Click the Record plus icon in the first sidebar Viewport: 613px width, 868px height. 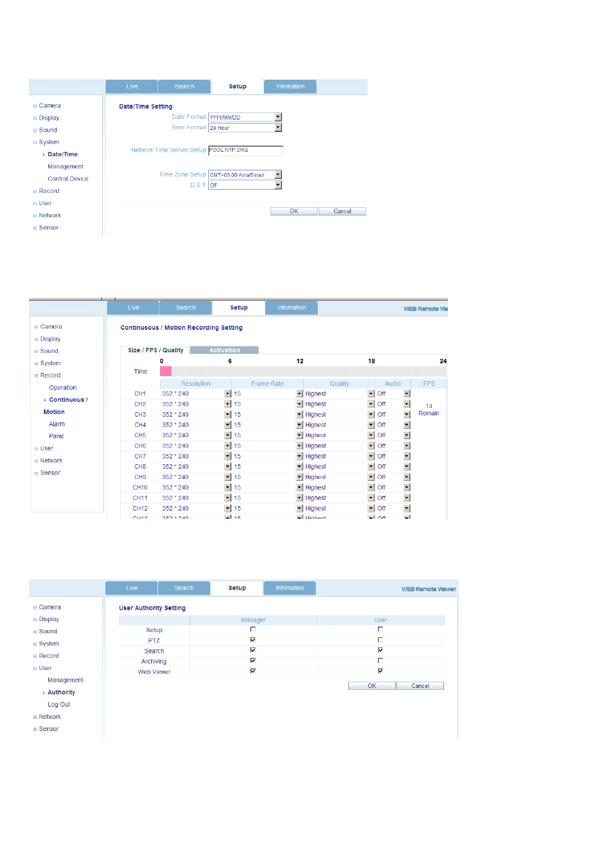(x=35, y=192)
